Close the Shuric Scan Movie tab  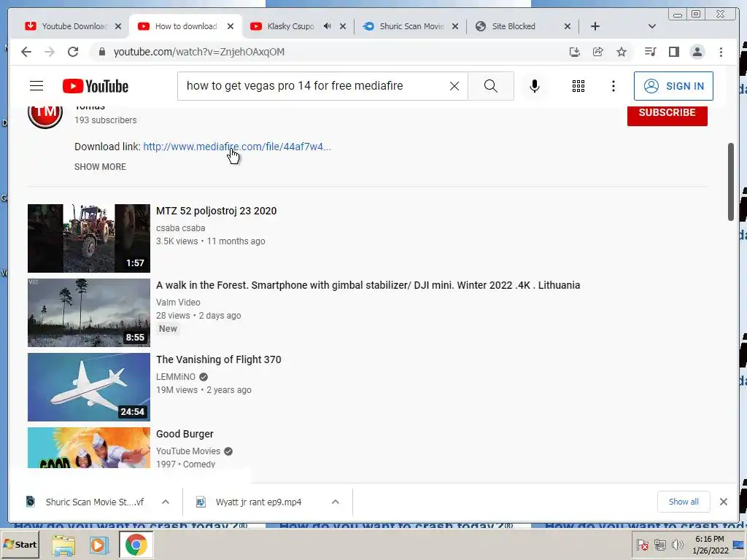coord(455,26)
